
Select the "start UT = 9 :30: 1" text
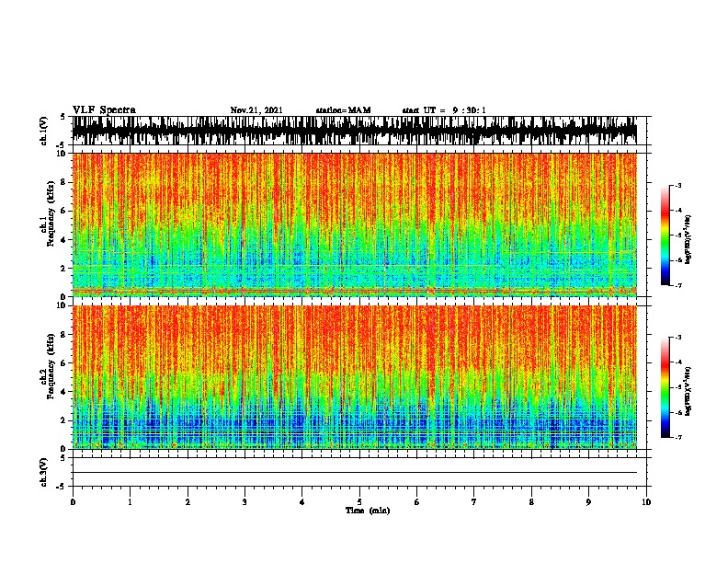(x=444, y=110)
